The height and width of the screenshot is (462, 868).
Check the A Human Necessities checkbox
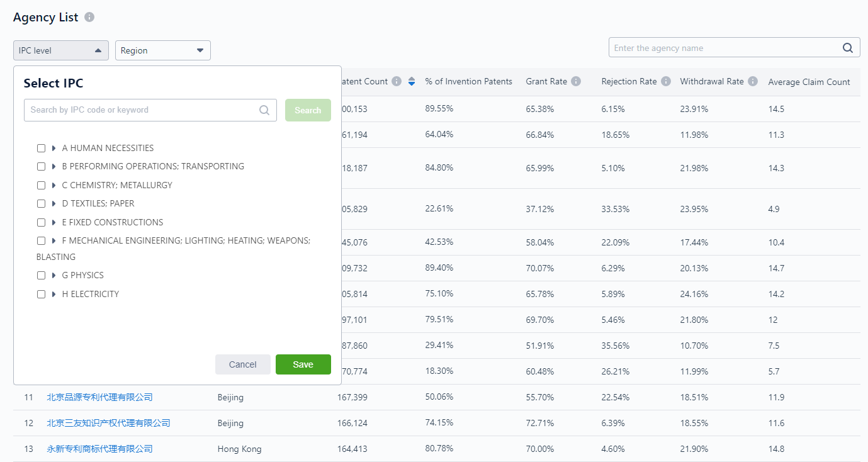[41, 149]
